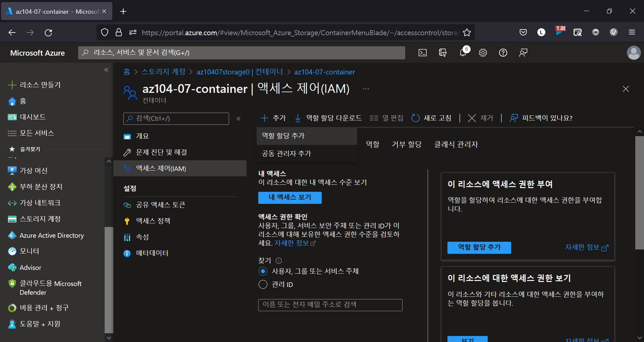Open portal settings gear icon
644x342 pixels.
[483, 53]
